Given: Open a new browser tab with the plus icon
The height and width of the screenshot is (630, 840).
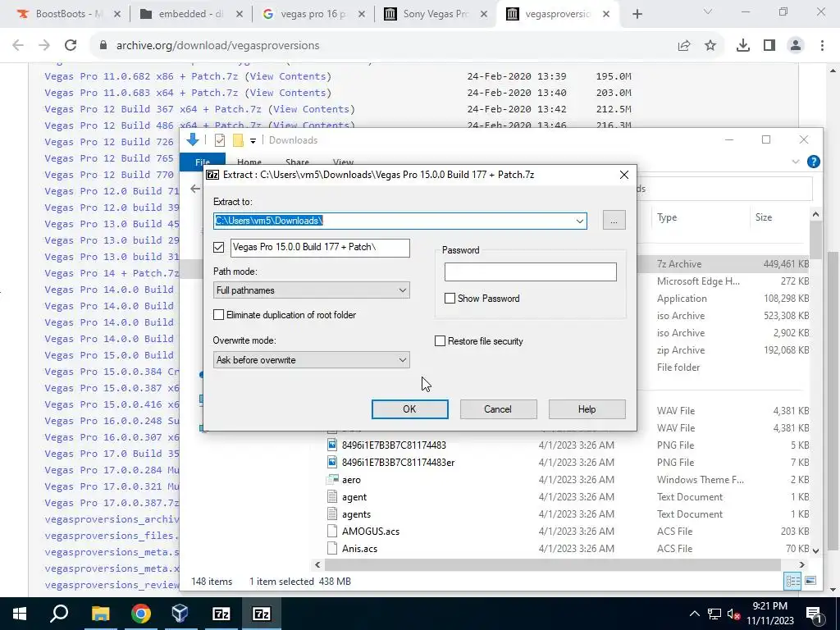Looking at the screenshot, I should coord(637,14).
